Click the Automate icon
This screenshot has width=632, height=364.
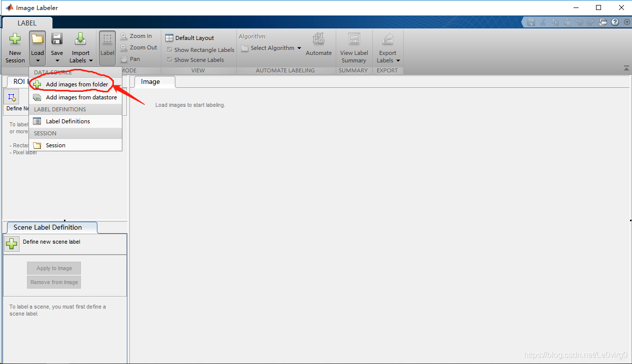pos(318,40)
